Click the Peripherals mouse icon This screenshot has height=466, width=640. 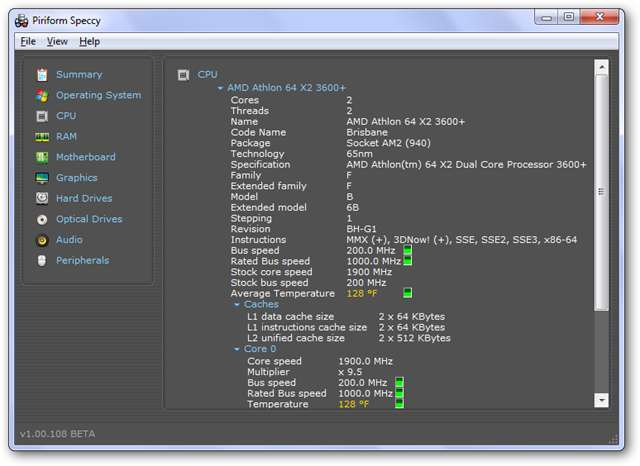point(42,261)
